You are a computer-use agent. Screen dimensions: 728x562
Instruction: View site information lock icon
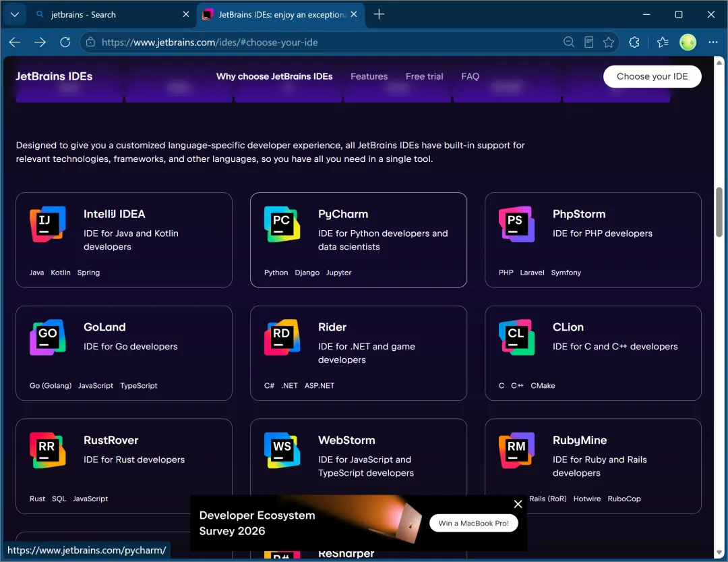tap(90, 43)
